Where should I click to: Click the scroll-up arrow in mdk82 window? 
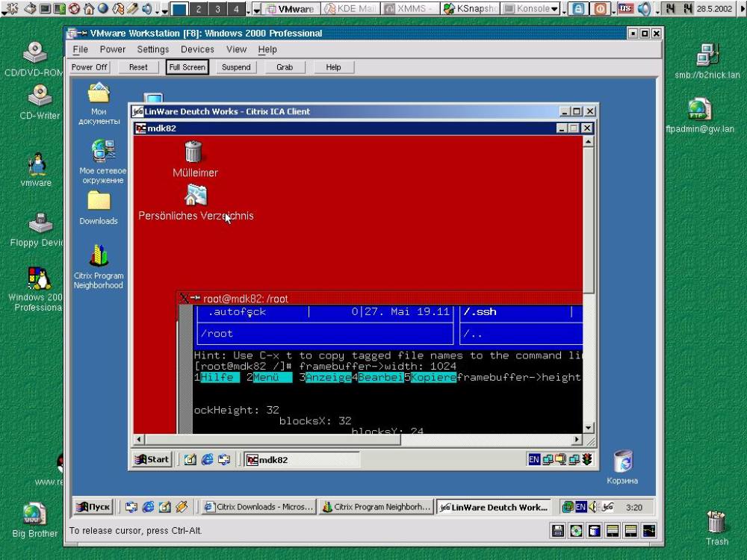tap(589, 141)
